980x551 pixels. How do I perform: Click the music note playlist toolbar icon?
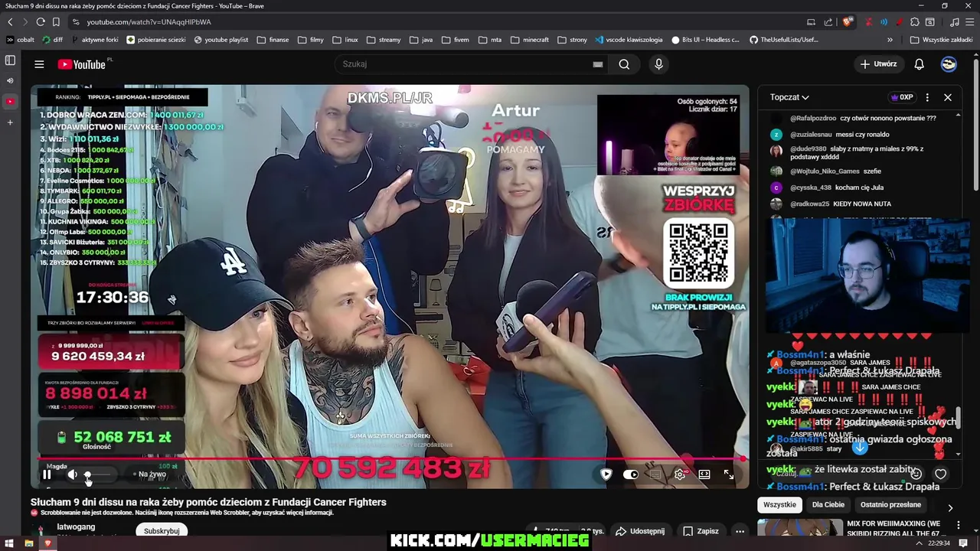coord(954,22)
